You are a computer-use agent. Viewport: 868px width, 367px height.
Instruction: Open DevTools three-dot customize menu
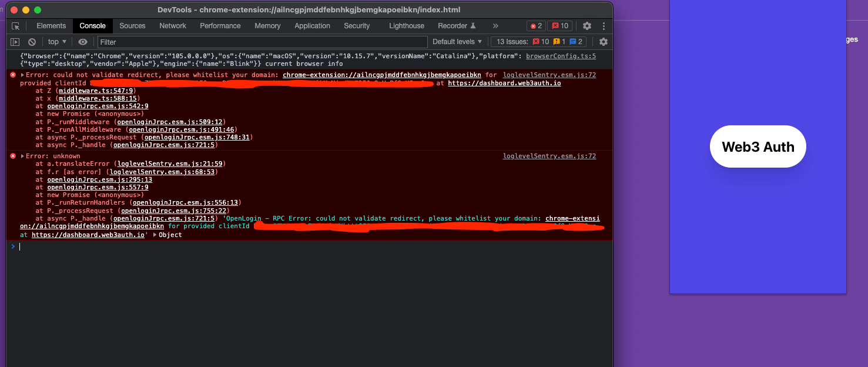point(604,26)
